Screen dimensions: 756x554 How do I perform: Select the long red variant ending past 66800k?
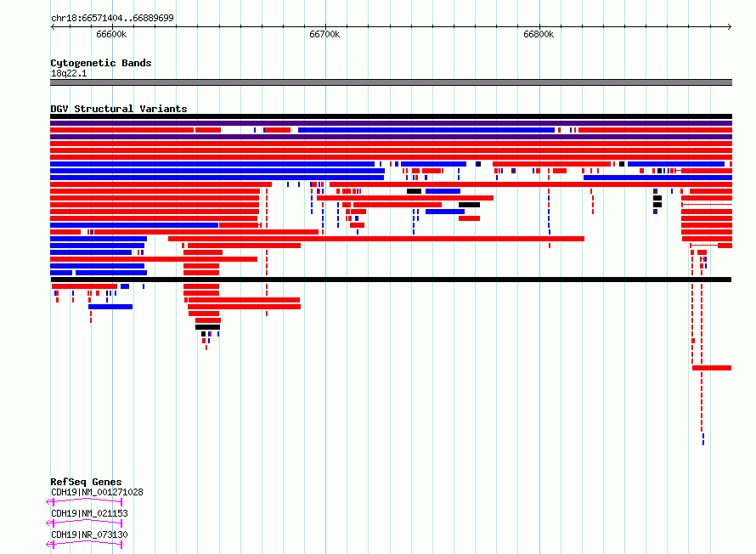[x=376, y=239]
